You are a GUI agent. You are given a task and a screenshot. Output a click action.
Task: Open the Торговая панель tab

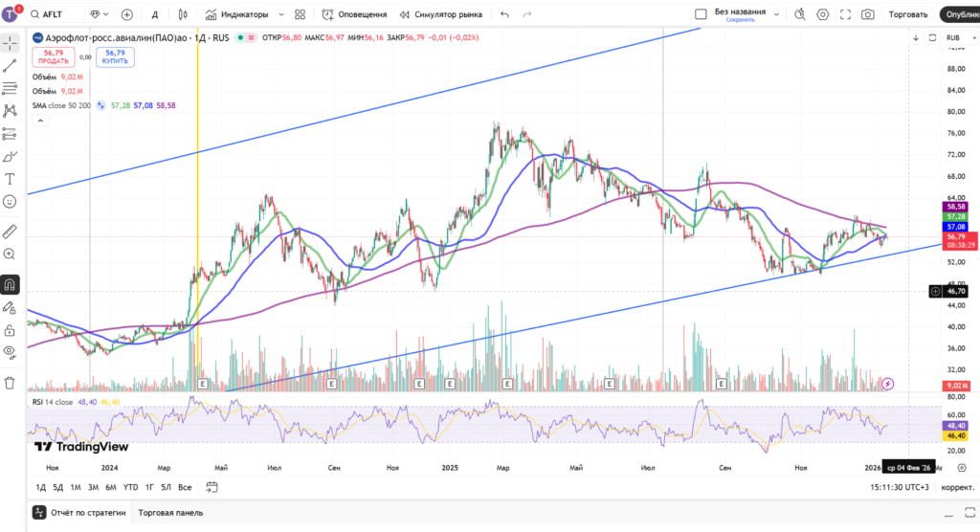(x=170, y=513)
